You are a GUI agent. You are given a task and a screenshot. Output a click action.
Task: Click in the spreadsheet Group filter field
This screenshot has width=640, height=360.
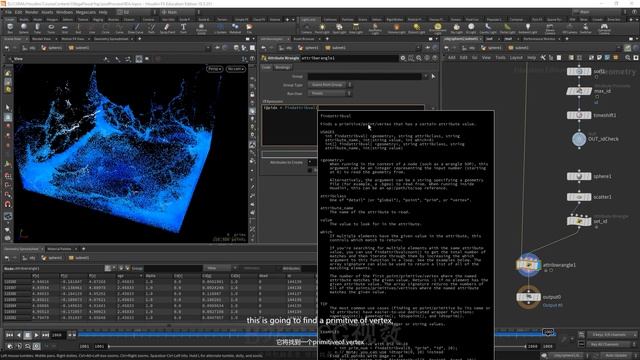point(173,268)
